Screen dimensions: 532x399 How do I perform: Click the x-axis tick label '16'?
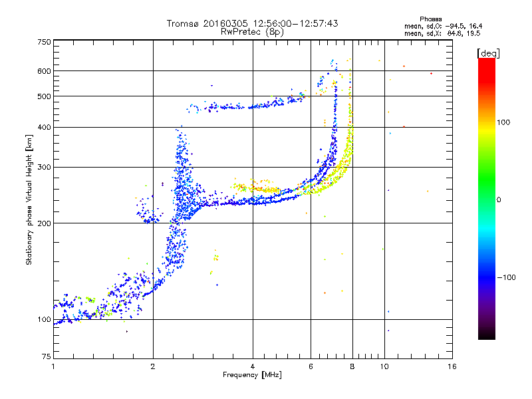(x=452, y=366)
